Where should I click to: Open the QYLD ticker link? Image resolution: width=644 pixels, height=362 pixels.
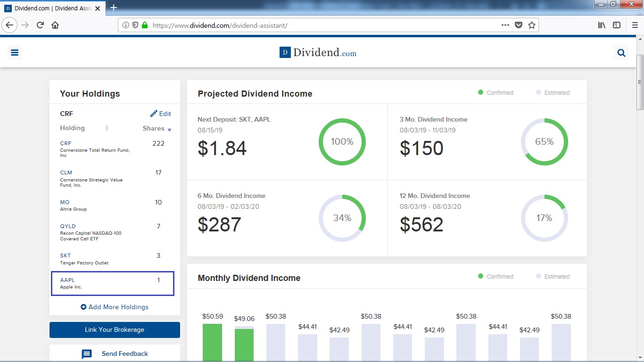[x=68, y=226]
